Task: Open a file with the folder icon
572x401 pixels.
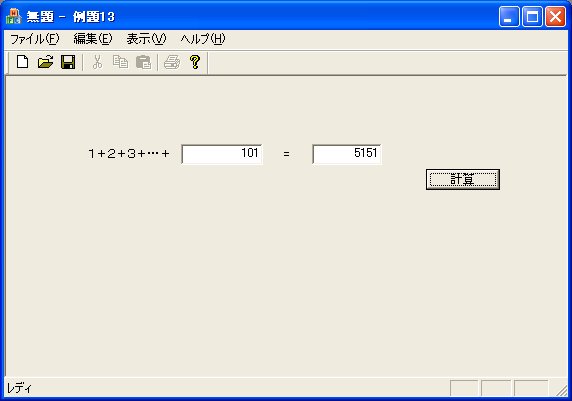Action: [x=46, y=62]
